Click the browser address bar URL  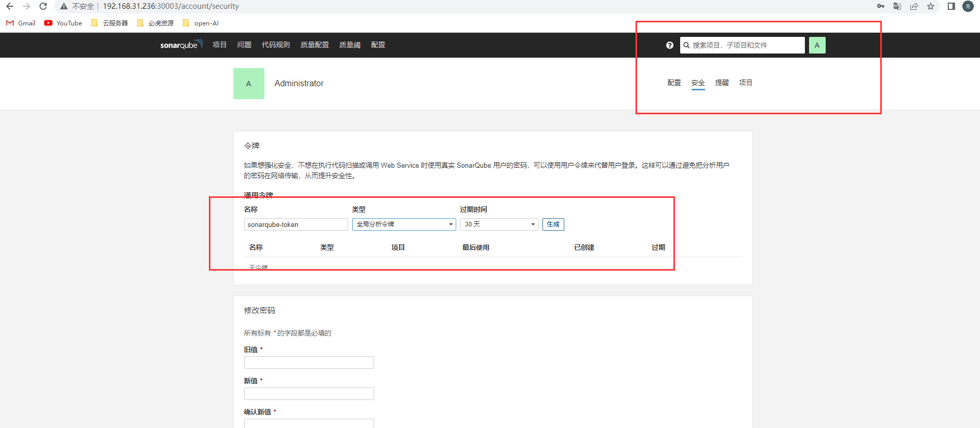[171, 6]
